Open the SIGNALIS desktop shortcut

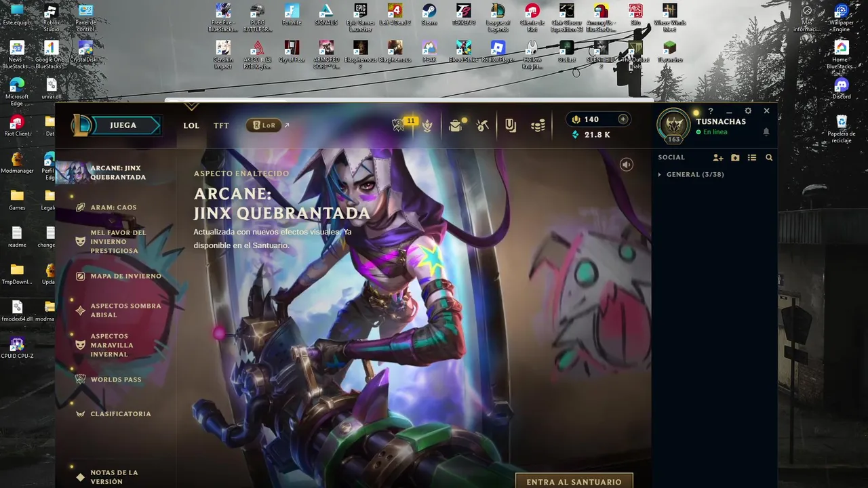pyautogui.click(x=326, y=16)
